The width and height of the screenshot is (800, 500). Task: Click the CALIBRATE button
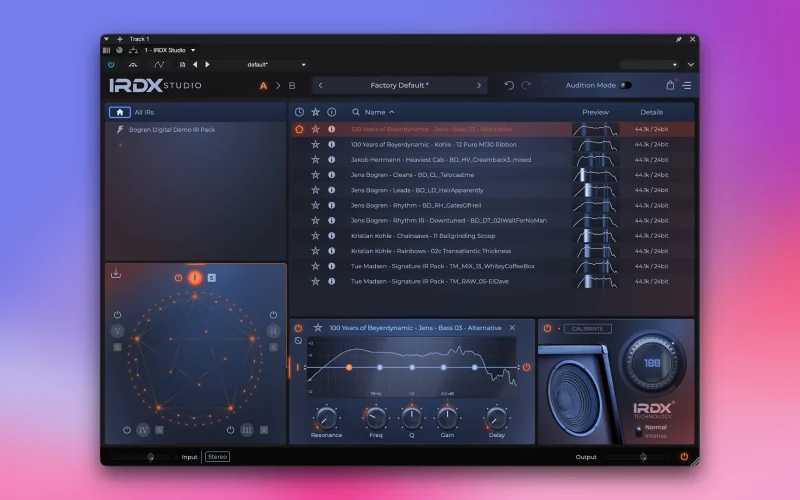pyautogui.click(x=588, y=329)
